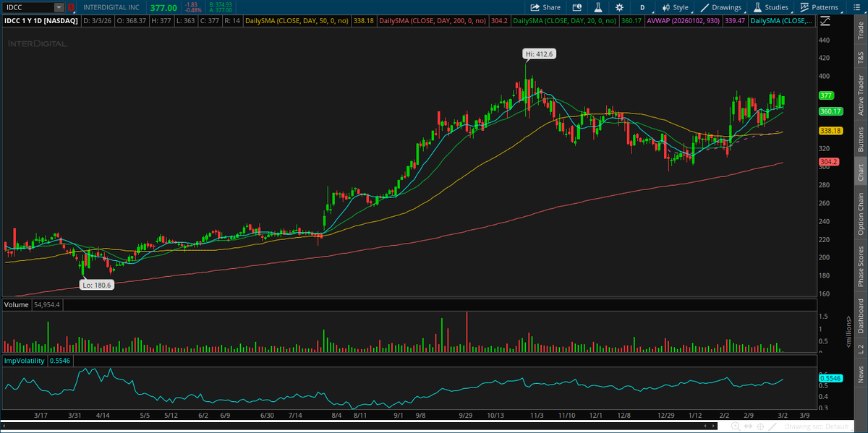The width and height of the screenshot is (868, 433).
Task: Click the 338.18 study value in header
Action: (x=363, y=21)
